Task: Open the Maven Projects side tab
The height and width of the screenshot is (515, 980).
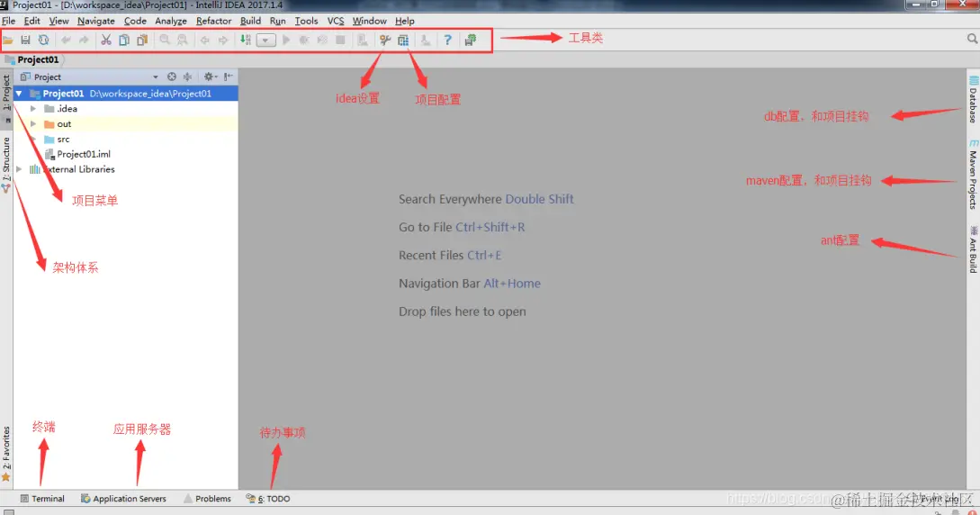Action: pyautogui.click(x=973, y=175)
